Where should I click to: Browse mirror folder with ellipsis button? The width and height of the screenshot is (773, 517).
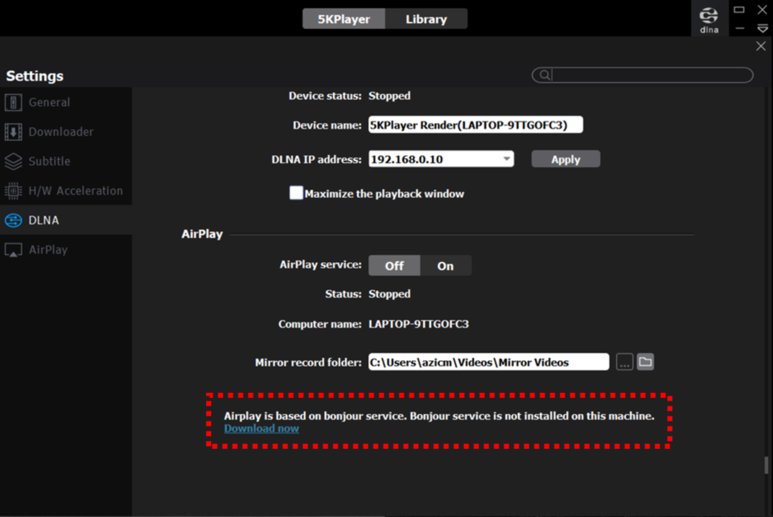[x=625, y=362]
